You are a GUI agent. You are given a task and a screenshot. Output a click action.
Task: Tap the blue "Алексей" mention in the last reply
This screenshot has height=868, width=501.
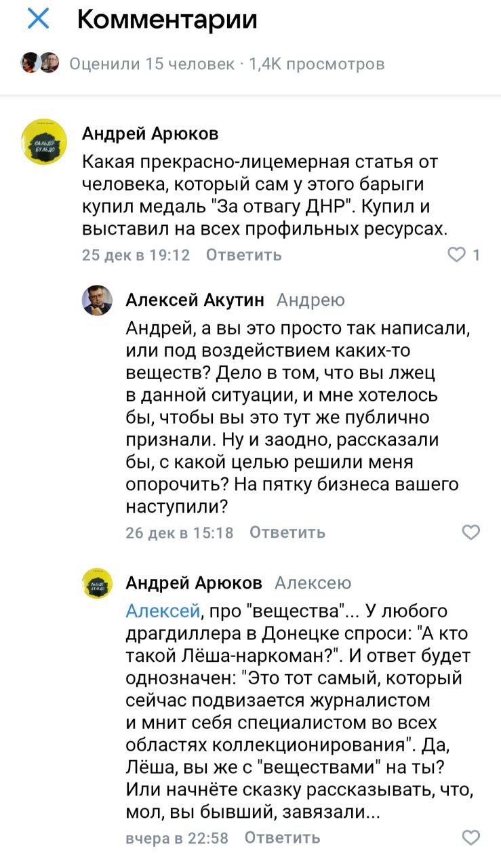[x=162, y=611]
